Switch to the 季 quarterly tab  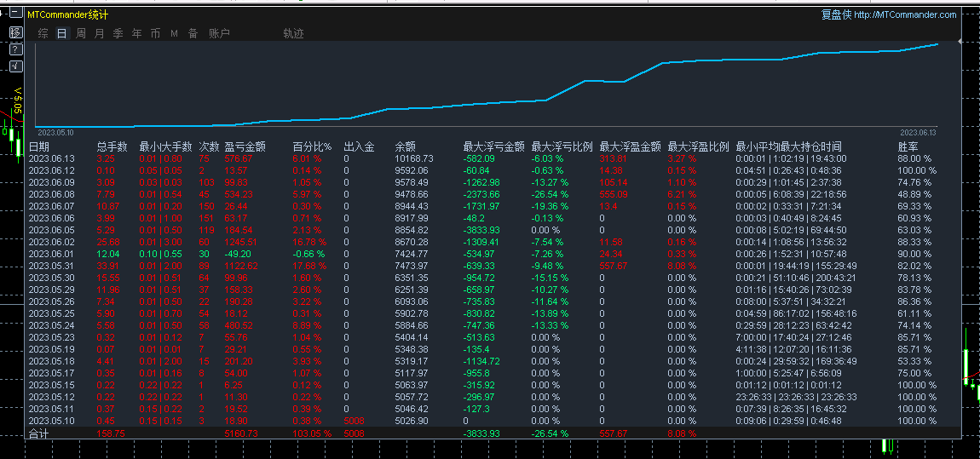tap(118, 34)
